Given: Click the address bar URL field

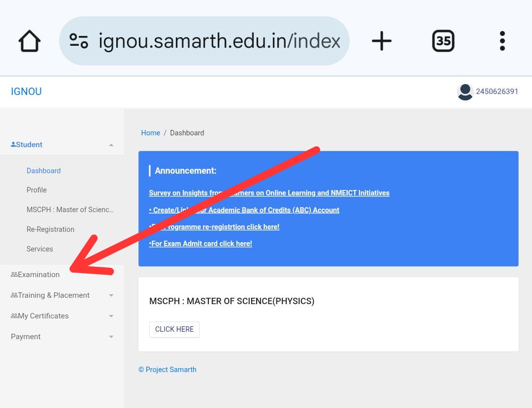Looking at the screenshot, I should (204, 41).
